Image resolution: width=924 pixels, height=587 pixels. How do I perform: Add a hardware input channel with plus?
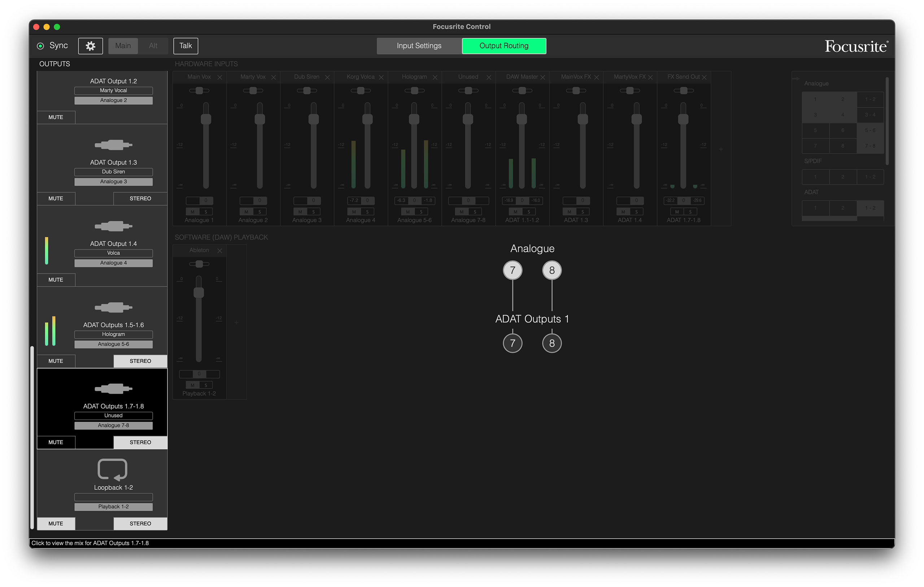[721, 149]
